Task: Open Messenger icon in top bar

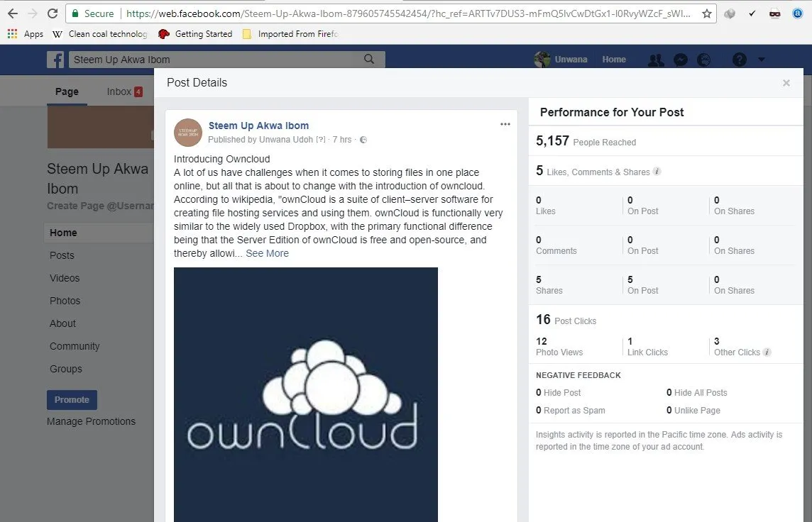Action: pyautogui.click(x=681, y=60)
